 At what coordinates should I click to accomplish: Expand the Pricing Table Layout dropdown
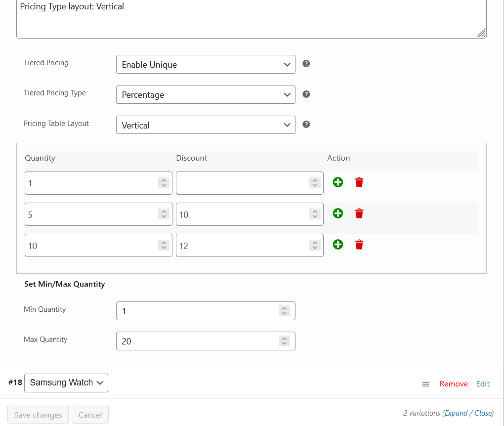click(x=206, y=125)
